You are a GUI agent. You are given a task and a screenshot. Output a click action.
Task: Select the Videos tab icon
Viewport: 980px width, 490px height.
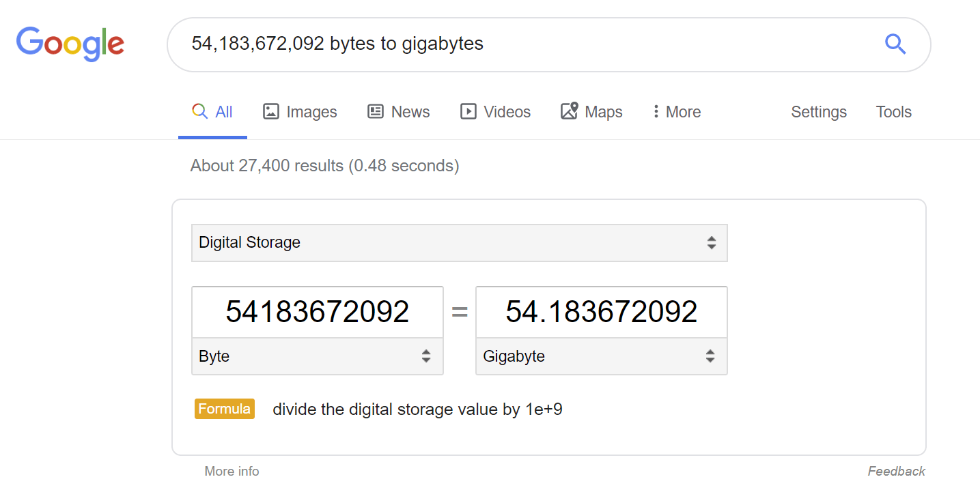(468, 111)
